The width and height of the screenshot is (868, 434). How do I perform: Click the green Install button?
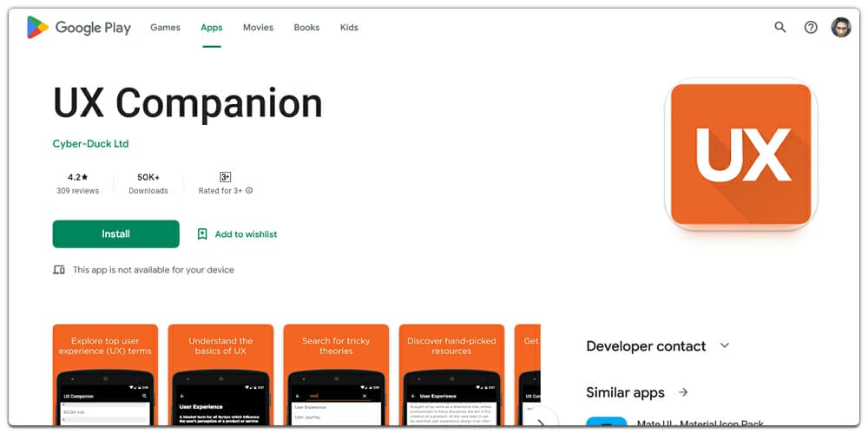[115, 234]
